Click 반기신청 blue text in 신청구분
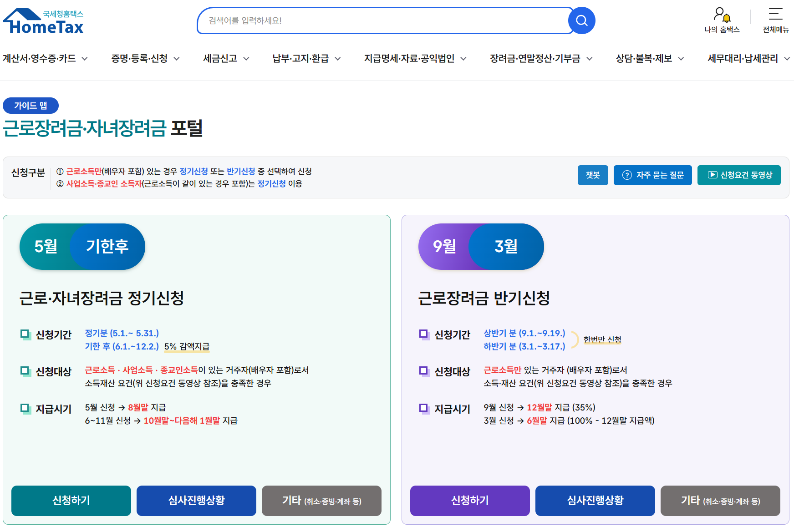794x532 pixels. [x=241, y=171]
